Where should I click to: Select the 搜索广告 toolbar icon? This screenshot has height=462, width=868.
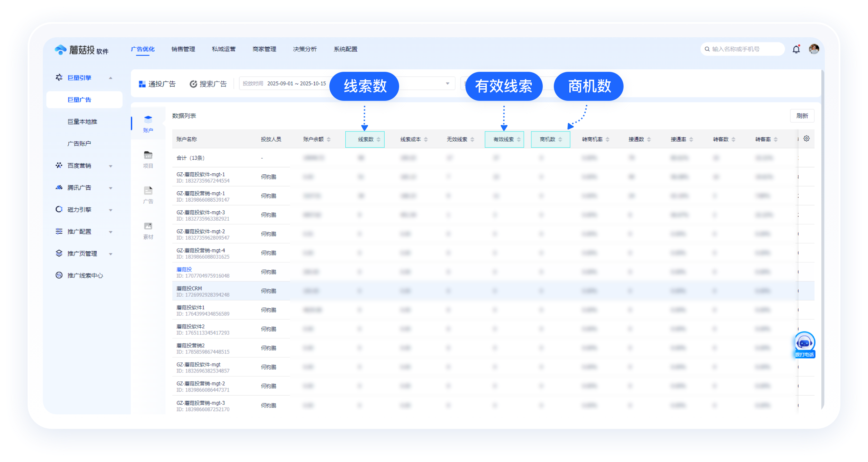tap(209, 83)
